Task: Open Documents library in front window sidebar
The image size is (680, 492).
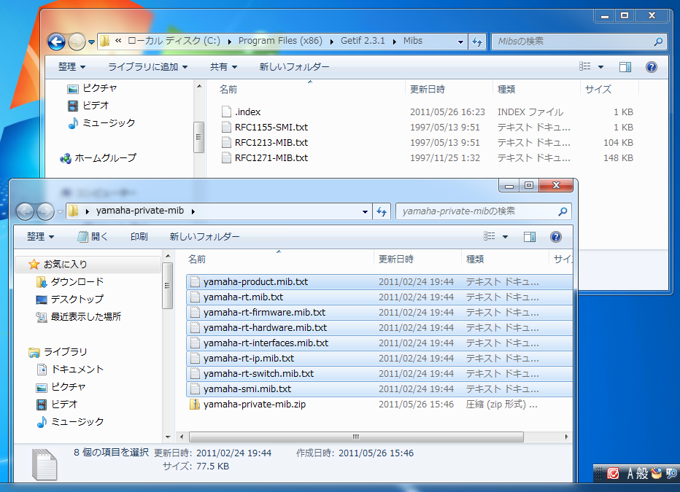Action: pos(70,369)
